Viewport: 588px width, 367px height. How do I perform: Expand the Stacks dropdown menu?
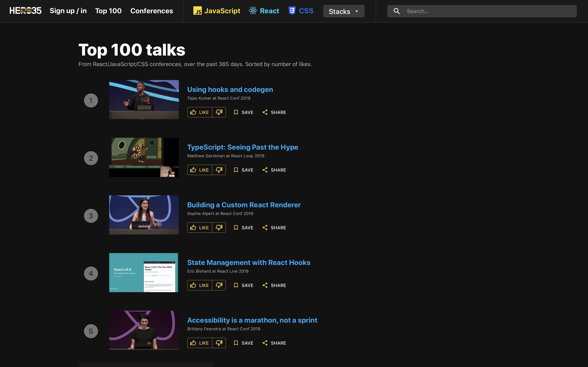tap(343, 11)
